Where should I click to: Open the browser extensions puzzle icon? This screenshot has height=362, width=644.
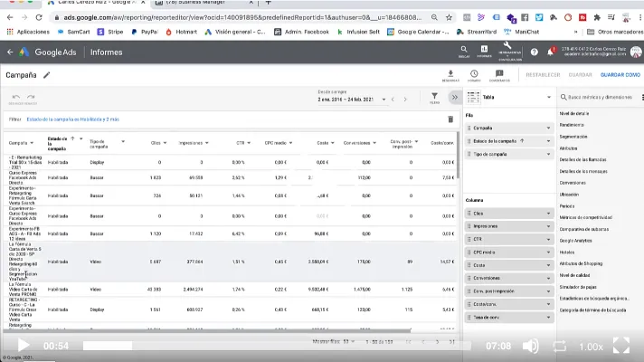click(x=597, y=18)
